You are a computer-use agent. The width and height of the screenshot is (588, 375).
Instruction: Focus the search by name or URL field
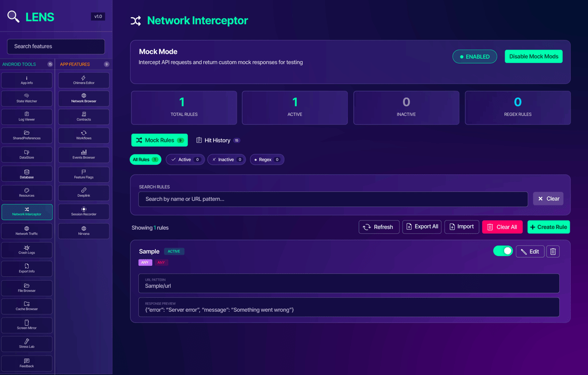[x=333, y=199]
